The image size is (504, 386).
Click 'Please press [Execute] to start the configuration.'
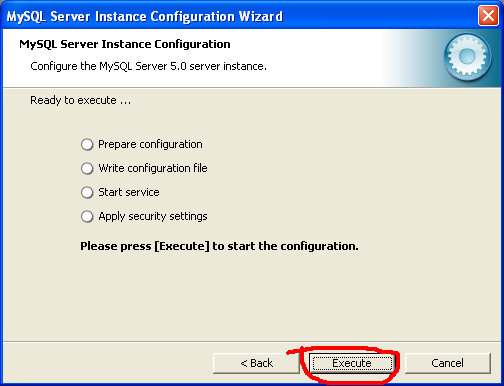[219, 246]
